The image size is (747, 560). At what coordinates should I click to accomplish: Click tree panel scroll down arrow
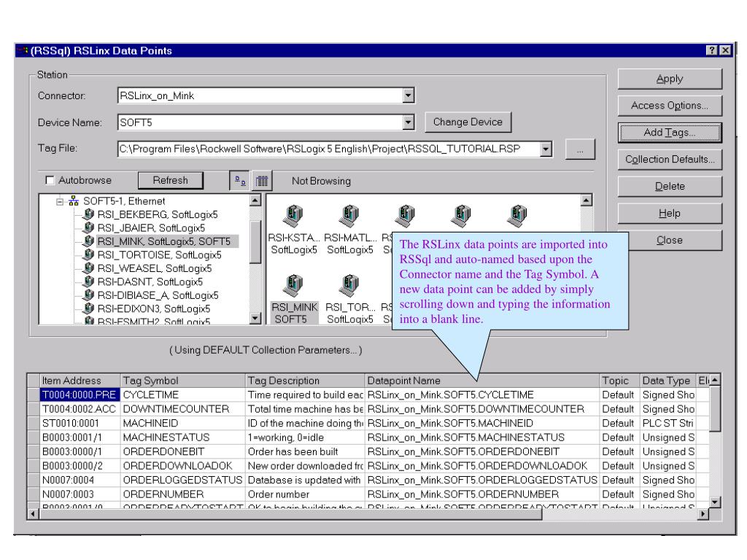[255, 319]
